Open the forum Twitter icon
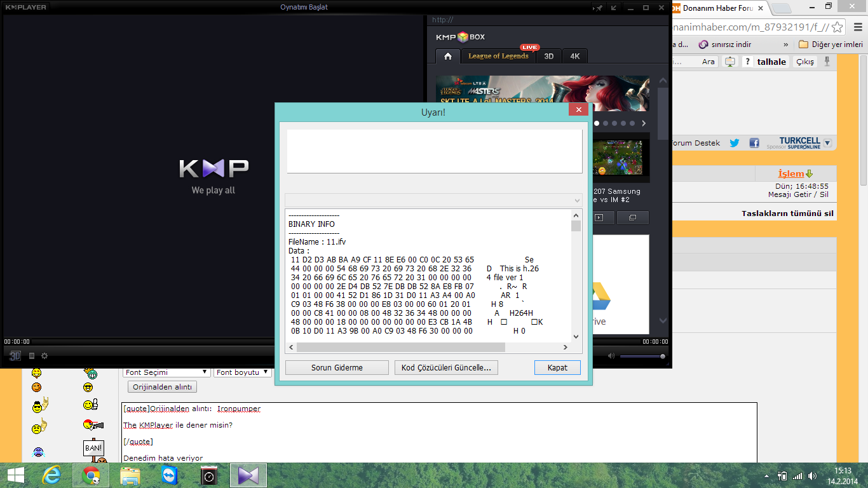Screen dimensions: 868x488 pos(735,143)
